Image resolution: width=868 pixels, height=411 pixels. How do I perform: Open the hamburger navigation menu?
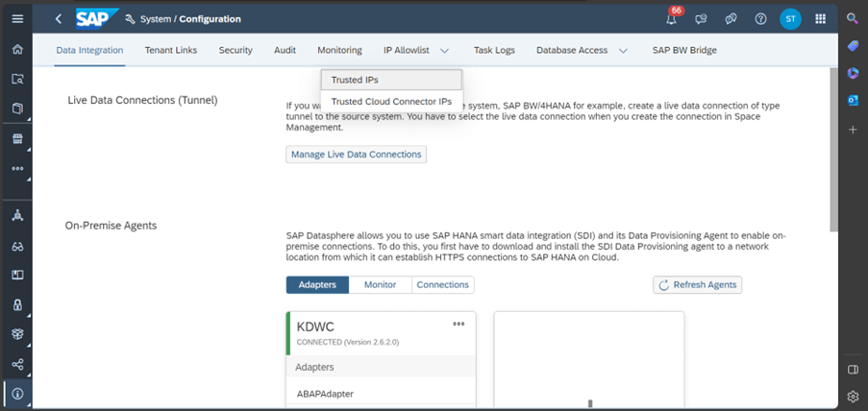tap(17, 19)
